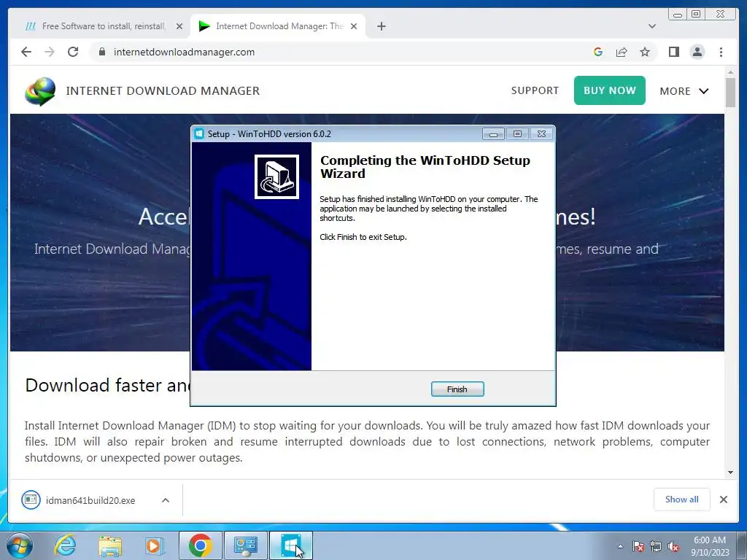The width and height of the screenshot is (747, 560).
Task: Open Windows Media Player from taskbar
Action: point(155,545)
